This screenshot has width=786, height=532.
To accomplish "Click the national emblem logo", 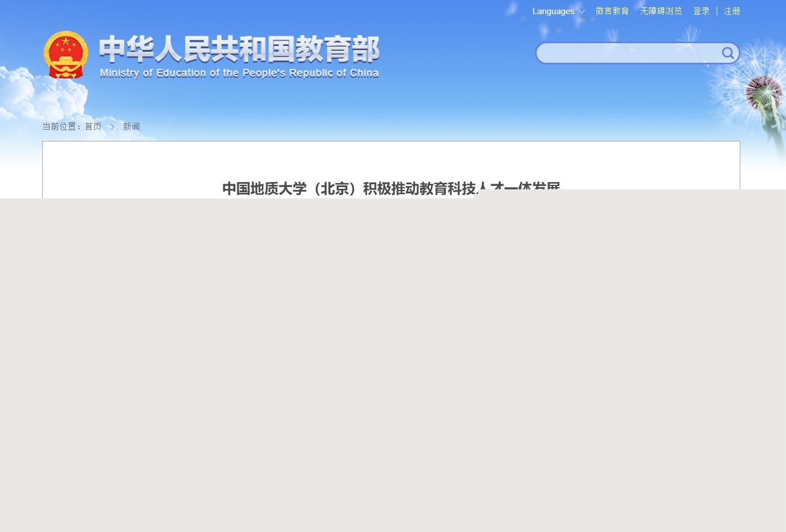I will (66, 55).
